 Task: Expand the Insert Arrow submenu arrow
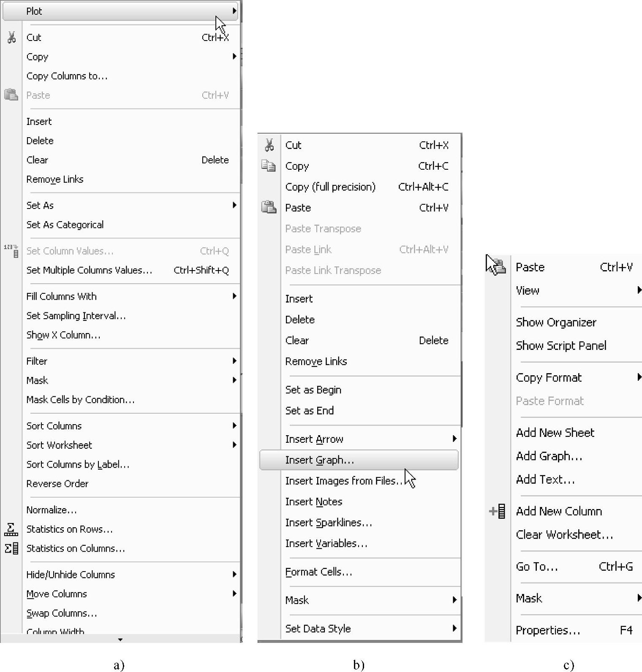pyautogui.click(x=454, y=439)
